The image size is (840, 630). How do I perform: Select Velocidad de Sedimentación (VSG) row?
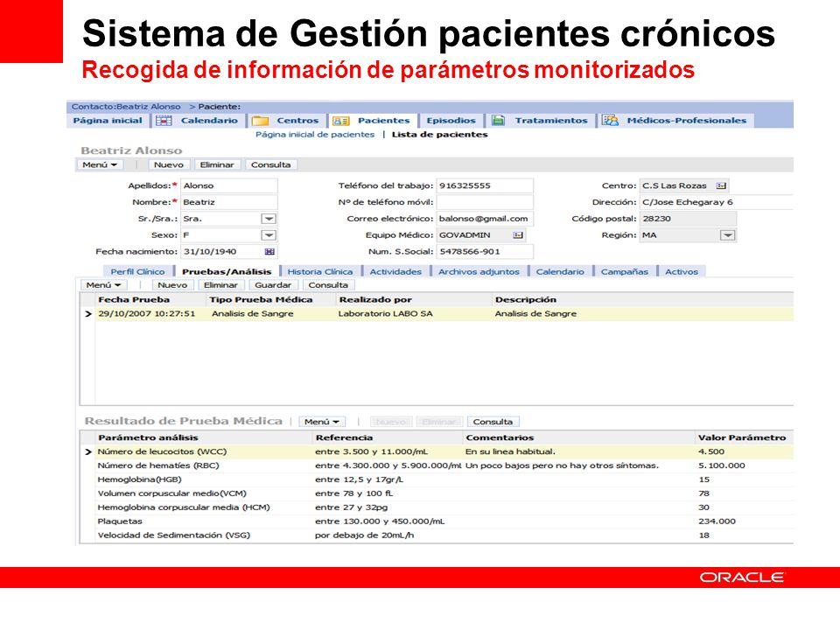click(x=437, y=535)
